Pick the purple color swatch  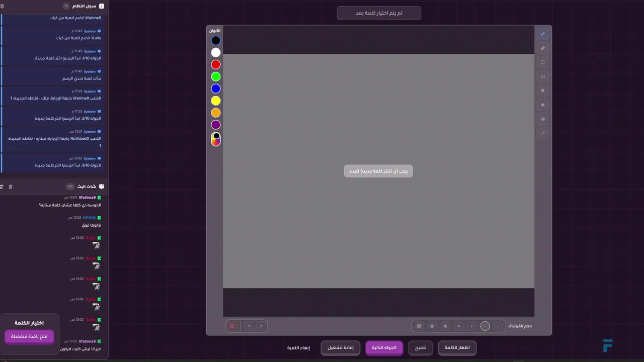[x=216, y=125]
